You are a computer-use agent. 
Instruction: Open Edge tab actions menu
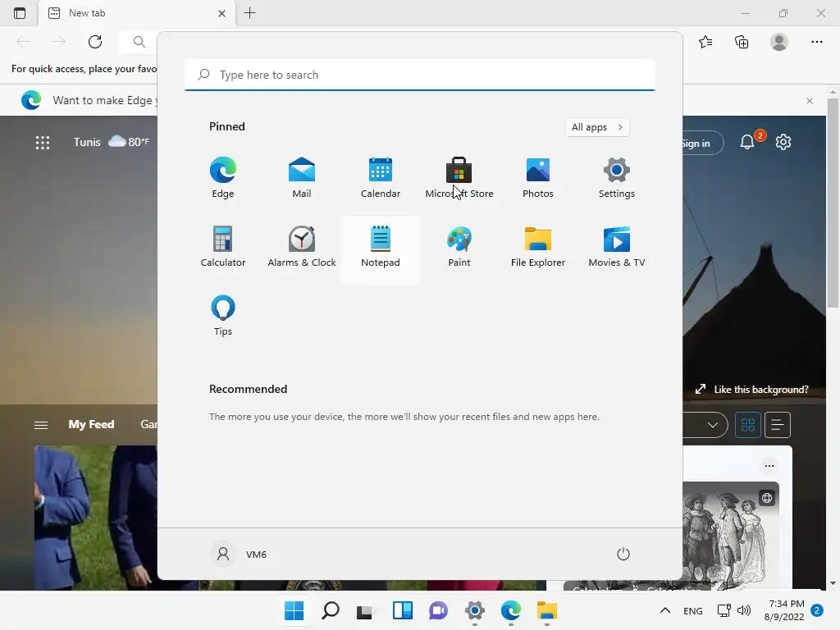pos(20,13)
